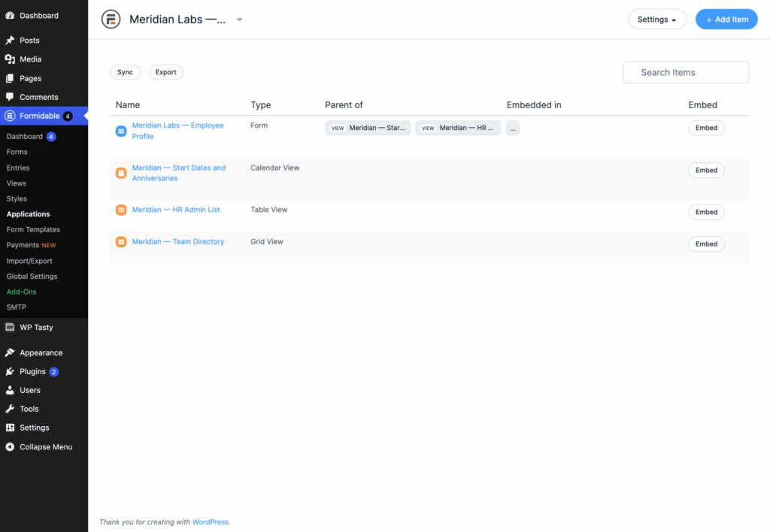
Task: Open the SMTP submenu item
Action: 17,307
